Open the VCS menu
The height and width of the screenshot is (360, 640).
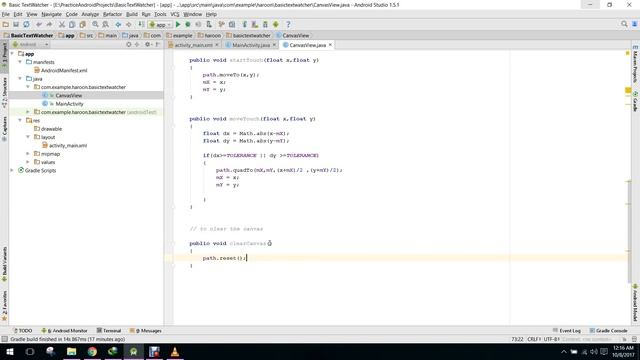(175, 14)
